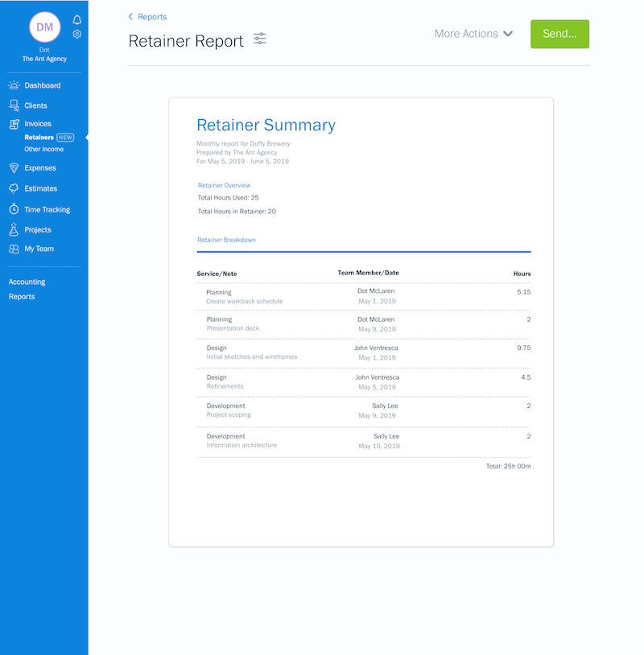The image size is (644, 655).
Task: Click the Time Tracking clock icon
Action: coord(14,209)
